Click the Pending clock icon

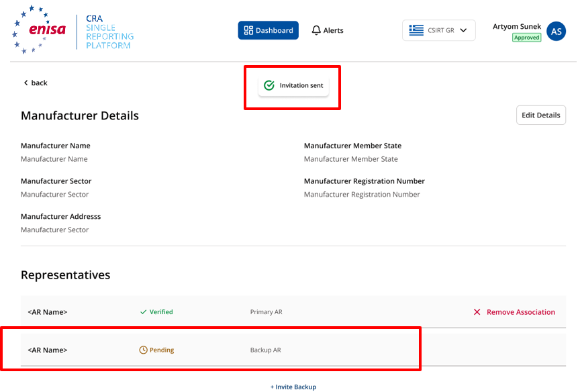[143, 350]
